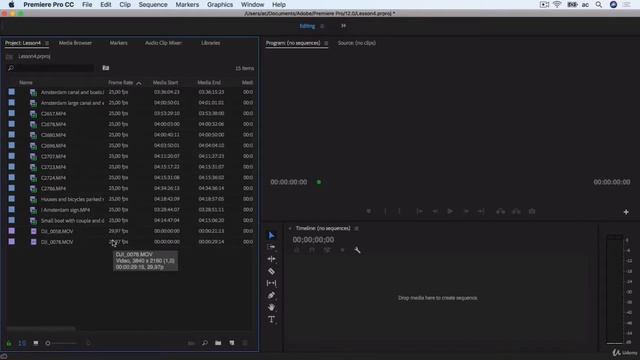Sort by Media End column header
This screenshot has width=640, height=360.
pyautogui.click(x=209, y=82)
